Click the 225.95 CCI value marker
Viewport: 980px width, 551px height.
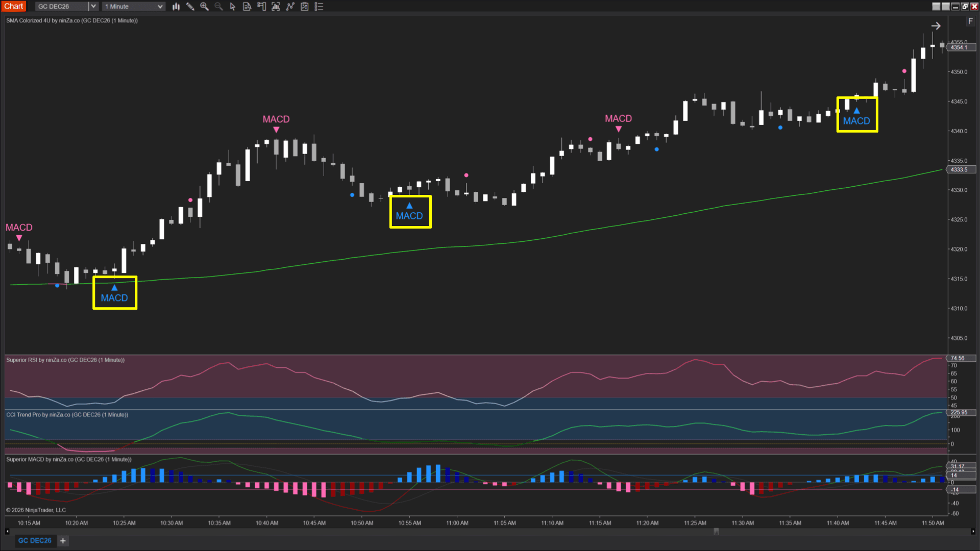[962, 413]
